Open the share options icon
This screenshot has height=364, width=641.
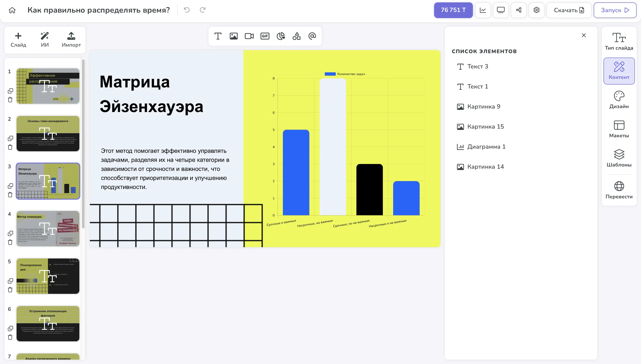click(518, 10)
